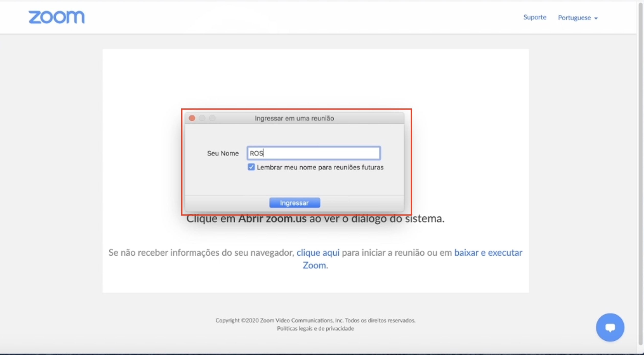Click the 'Seu Nome' label
The image size is (644, 355).
[223, 153]
